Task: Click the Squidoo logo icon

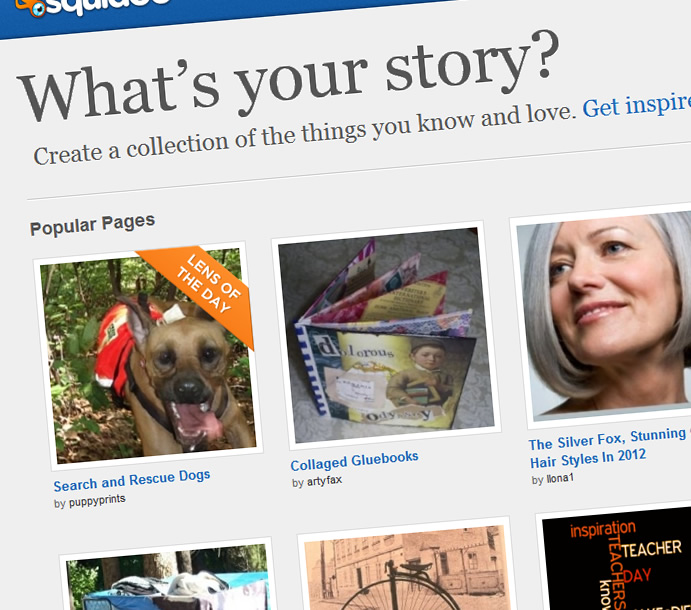Action: click(x=30, y=7)
